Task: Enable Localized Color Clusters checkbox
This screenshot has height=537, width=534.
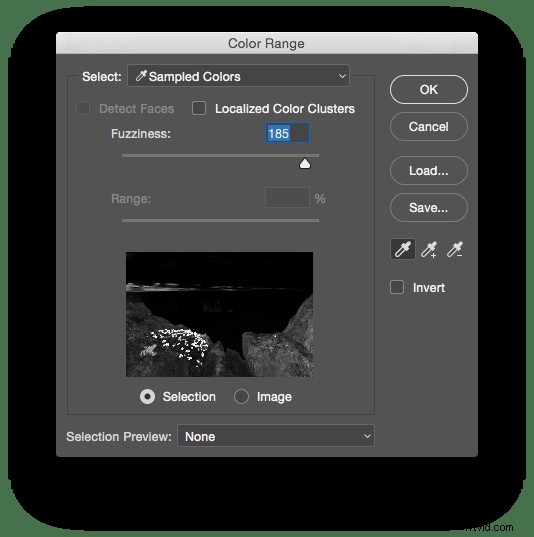Action: [x=199, y=108]
